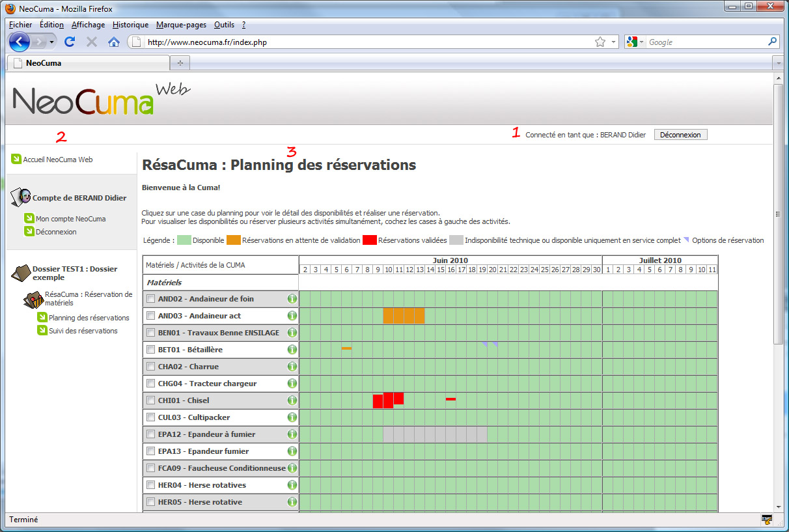Bookmark page with star icon

(600, 42)
